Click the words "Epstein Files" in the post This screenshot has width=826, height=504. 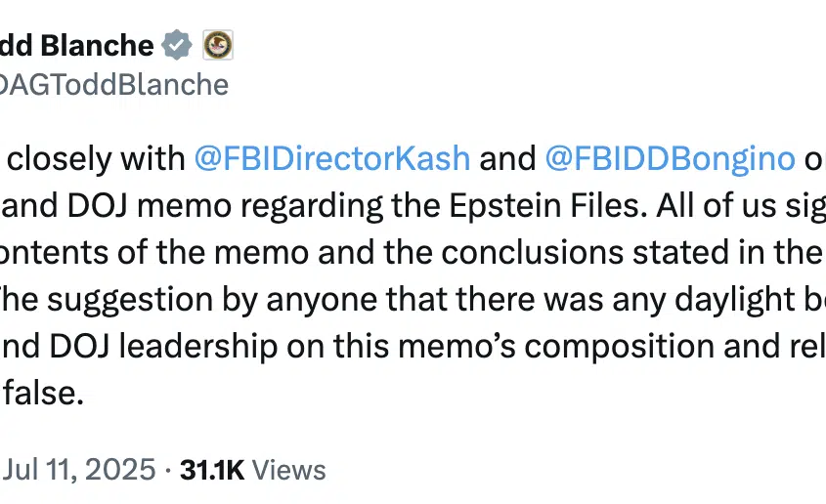(x=547, y=206)
